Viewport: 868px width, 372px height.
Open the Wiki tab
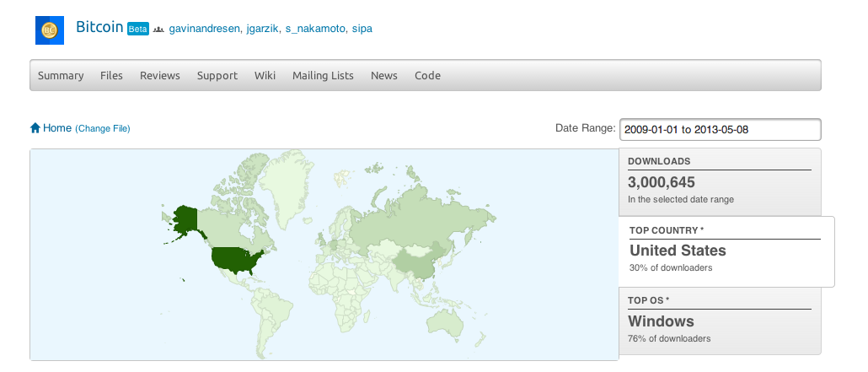pyautogui.click(x=265, y=75)
